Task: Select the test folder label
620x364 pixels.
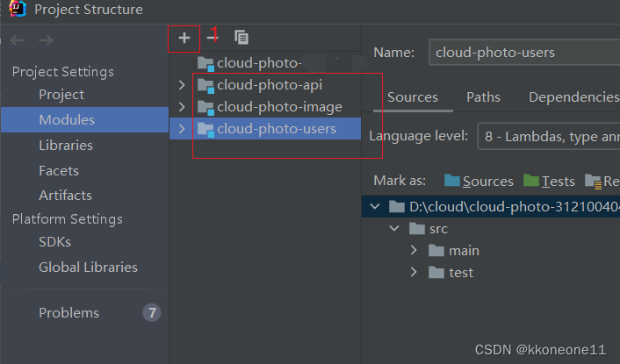Action: pyautogui.click(x=461, y=273)
